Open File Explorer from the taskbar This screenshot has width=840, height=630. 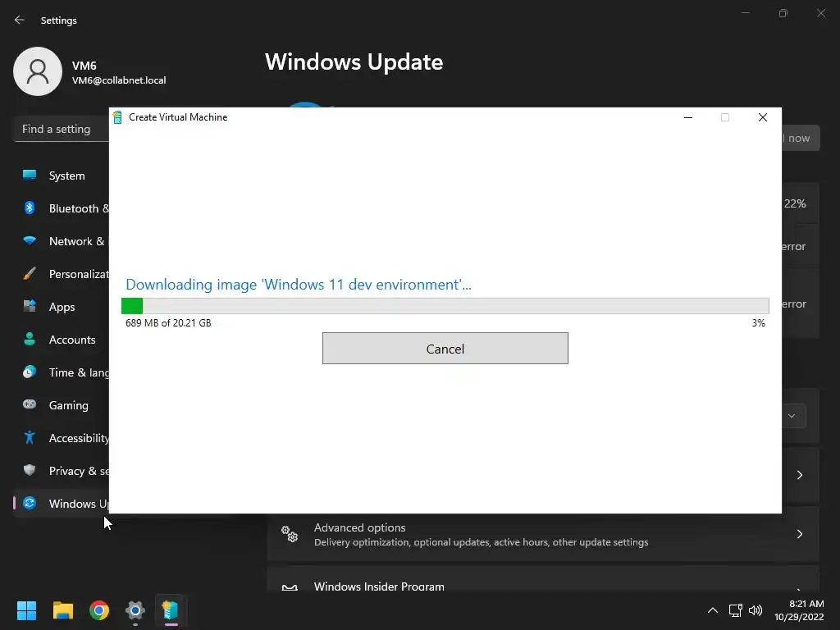pos(62,610)
